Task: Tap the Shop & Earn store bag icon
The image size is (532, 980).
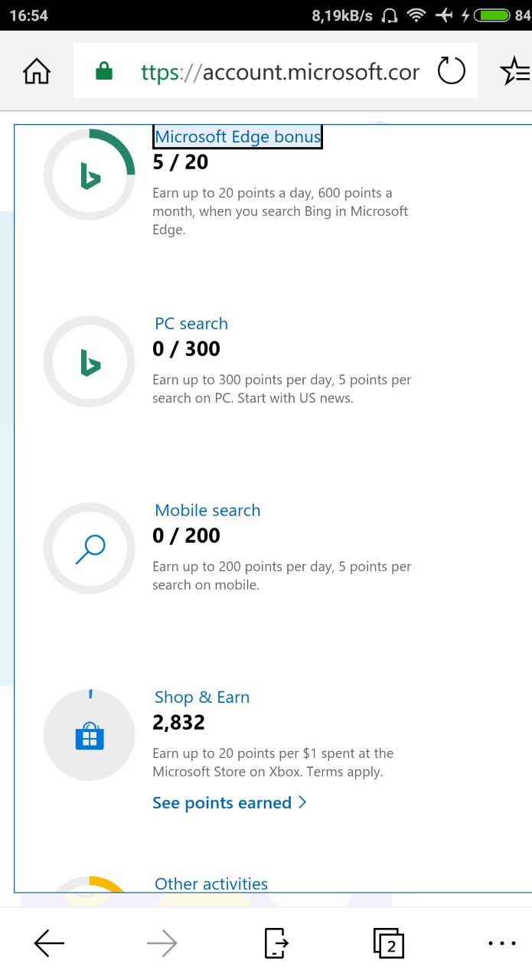Action: [90, 736]
